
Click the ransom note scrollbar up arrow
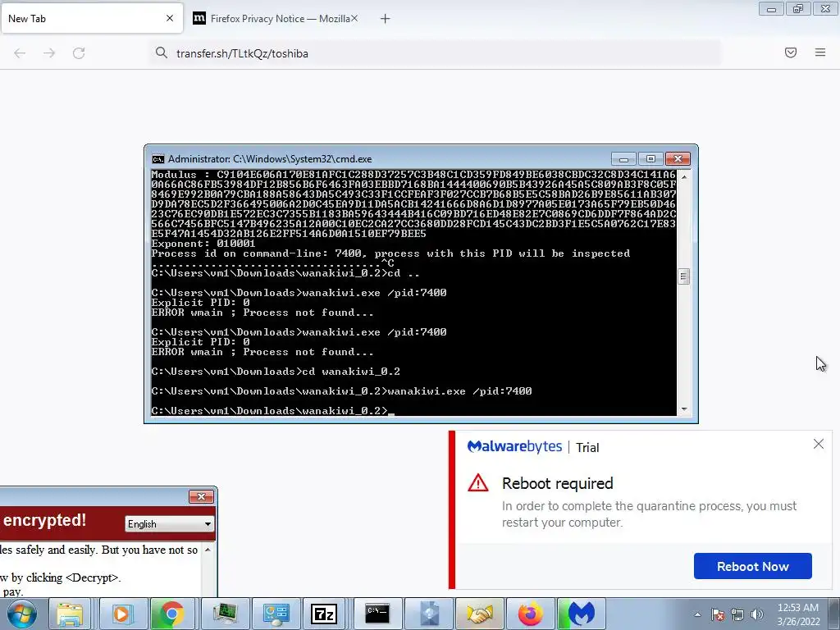point(208,550)
